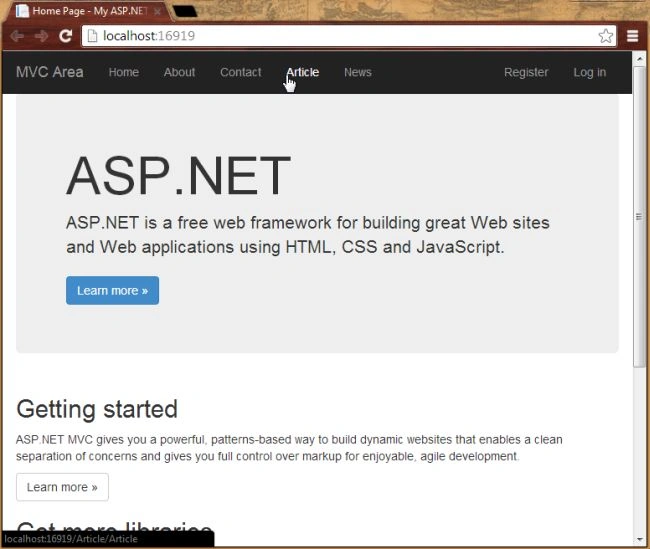Click Learn more under Getting started
Viewport: 650px width, 549px height.
pos(62,487)
